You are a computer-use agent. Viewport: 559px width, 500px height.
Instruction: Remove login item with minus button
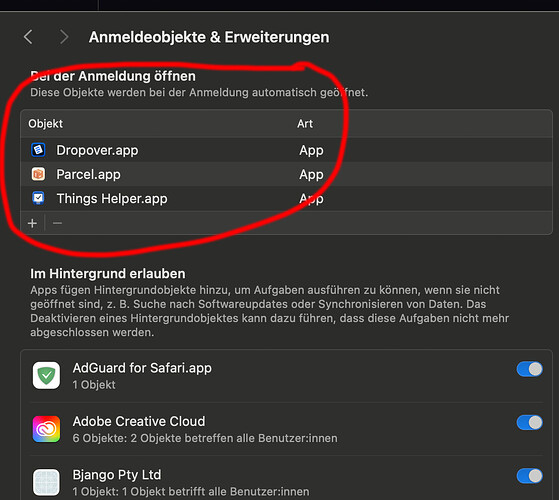(57, 223)
